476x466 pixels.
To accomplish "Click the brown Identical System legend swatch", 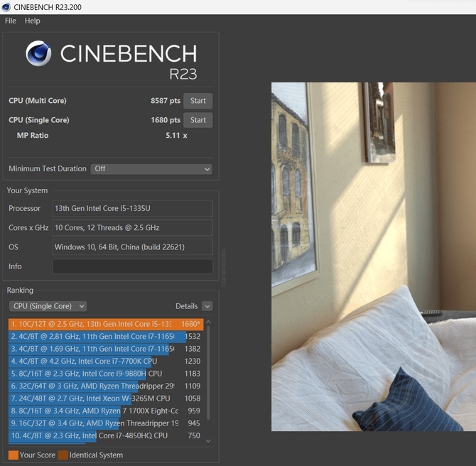I will point(63,455).
